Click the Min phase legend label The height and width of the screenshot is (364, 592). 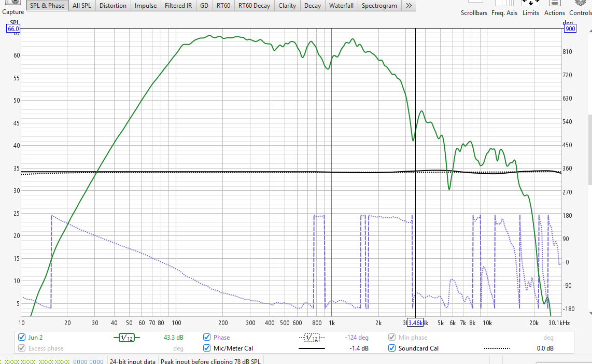pos(413,337)
